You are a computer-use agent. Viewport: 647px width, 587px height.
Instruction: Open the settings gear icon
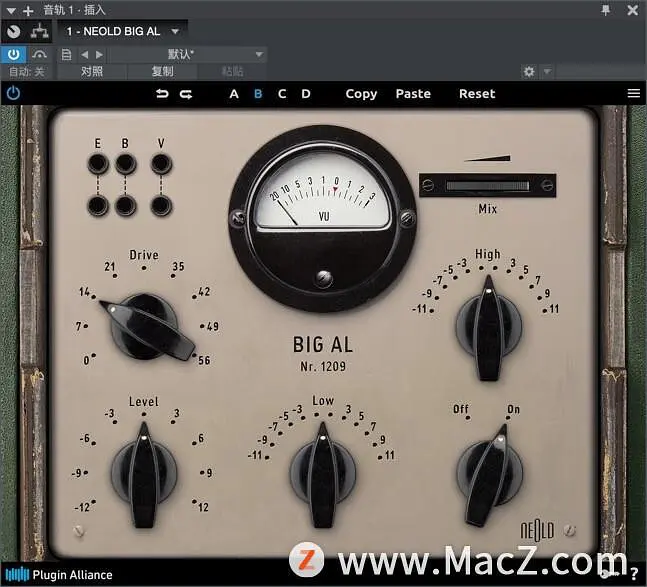point(529,72)
